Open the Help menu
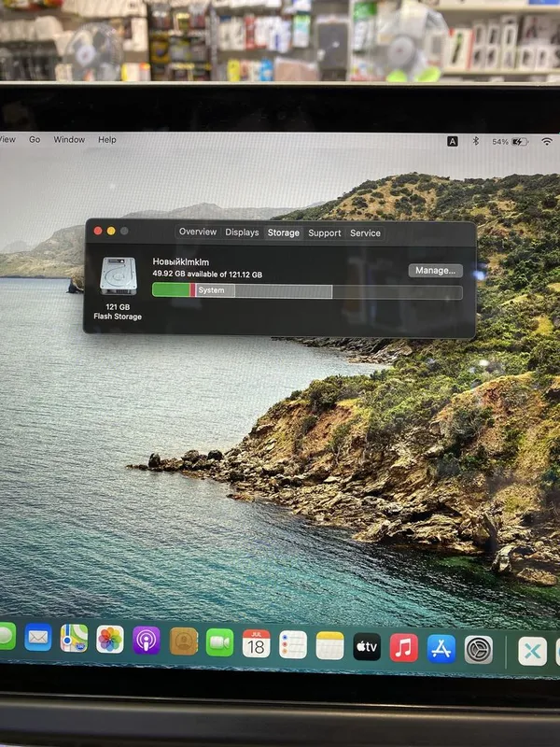This screenshot has height=747, width=560. tap(107, 139)
